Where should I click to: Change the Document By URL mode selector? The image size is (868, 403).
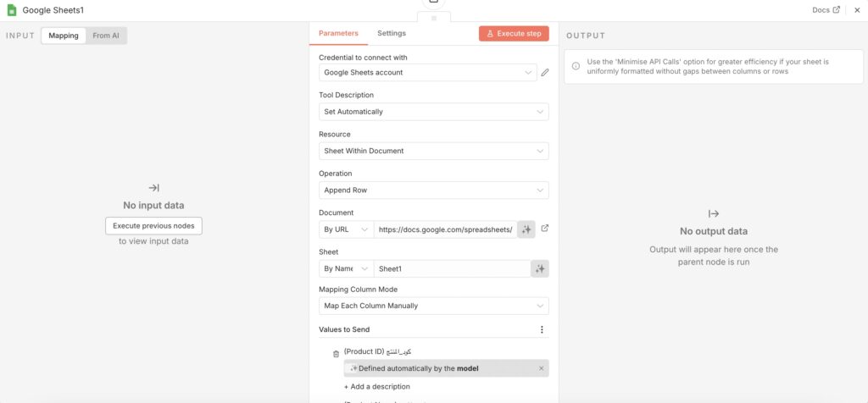(x=346, y=229)
